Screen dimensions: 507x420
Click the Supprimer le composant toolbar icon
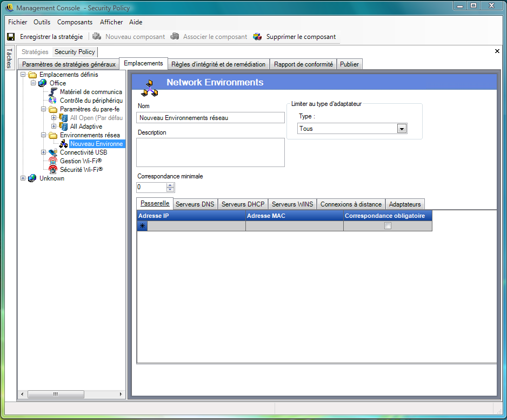coord(257,37)
